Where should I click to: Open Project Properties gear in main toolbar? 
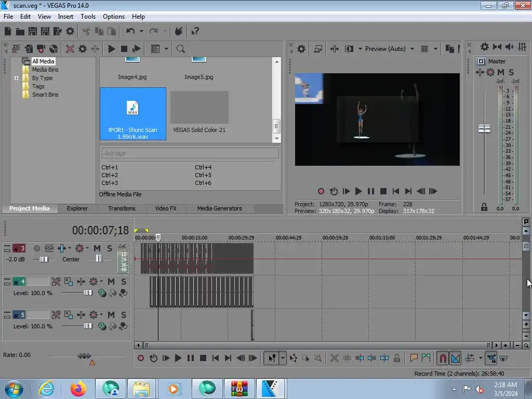70,31
